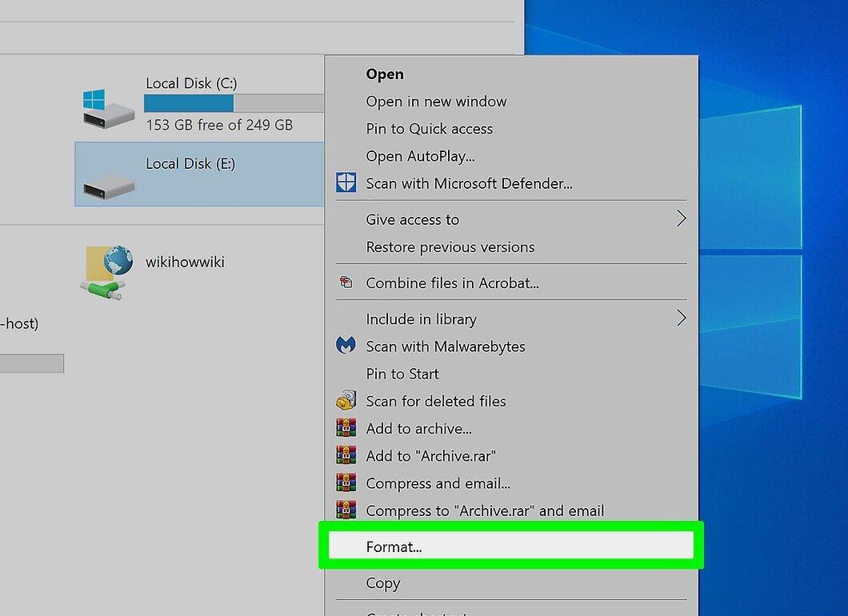
Task: Select the Local Disk (C:) drive icon
Action: click(x=108, y=108)
